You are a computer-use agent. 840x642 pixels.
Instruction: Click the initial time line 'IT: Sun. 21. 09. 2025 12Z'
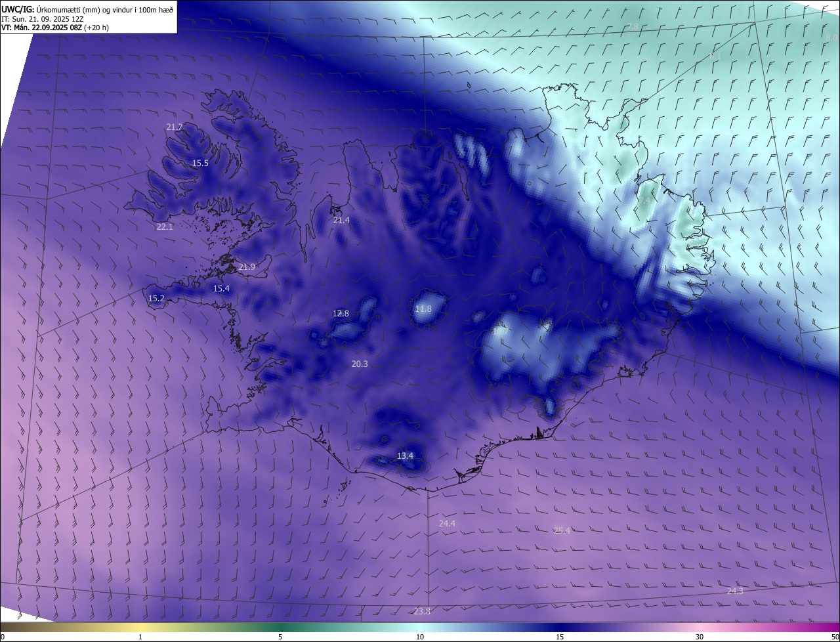[42, 19]
